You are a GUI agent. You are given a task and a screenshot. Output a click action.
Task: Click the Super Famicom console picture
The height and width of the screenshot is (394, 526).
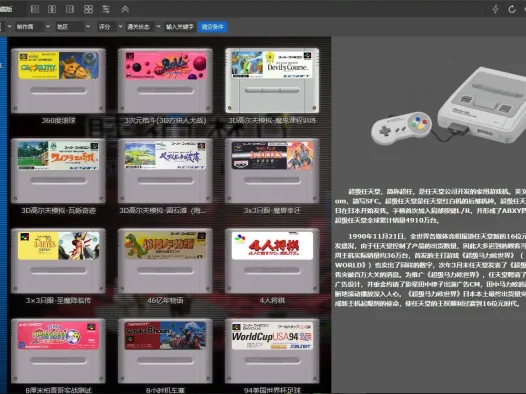coord(448,106)
